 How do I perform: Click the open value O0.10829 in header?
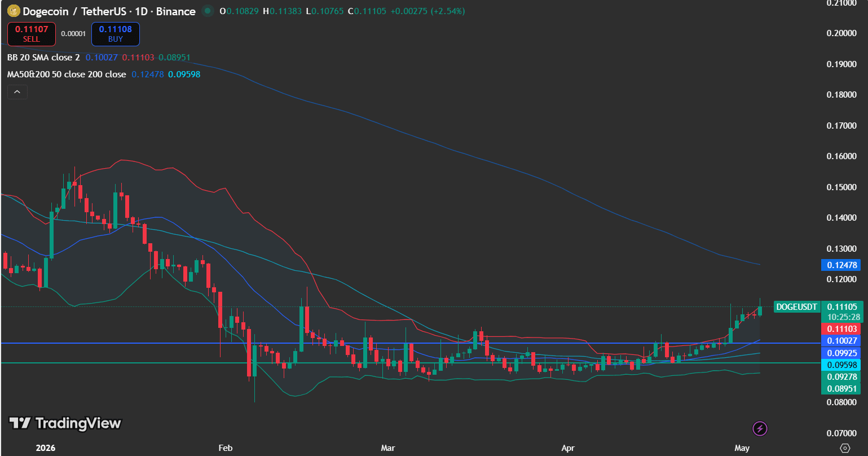pos(239,11)
